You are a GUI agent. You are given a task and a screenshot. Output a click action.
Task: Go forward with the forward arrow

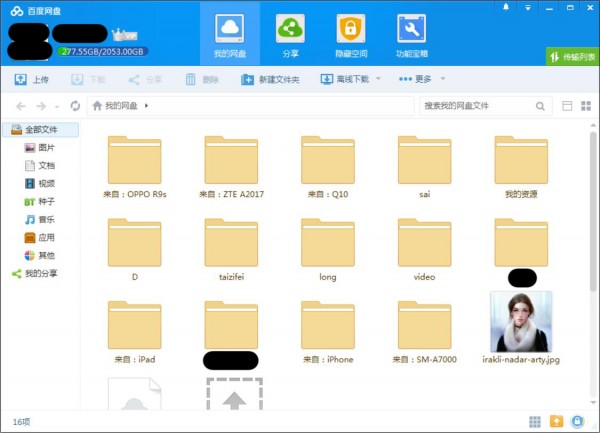pyautogui.click(x=41, y=106)
